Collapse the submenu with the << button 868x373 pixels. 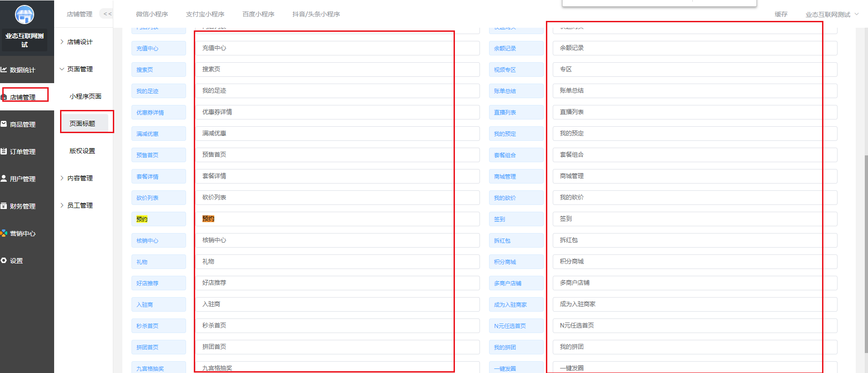click(107, 14)
